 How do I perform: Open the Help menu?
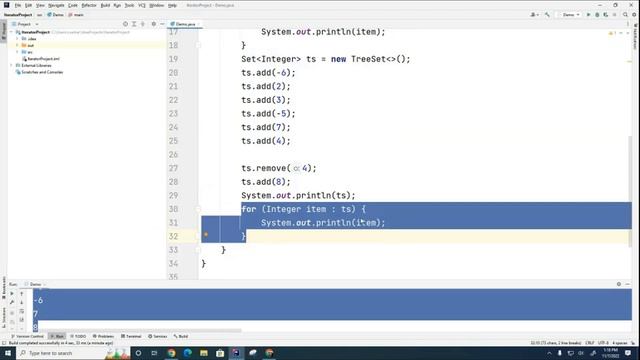[x=172, y=5]
